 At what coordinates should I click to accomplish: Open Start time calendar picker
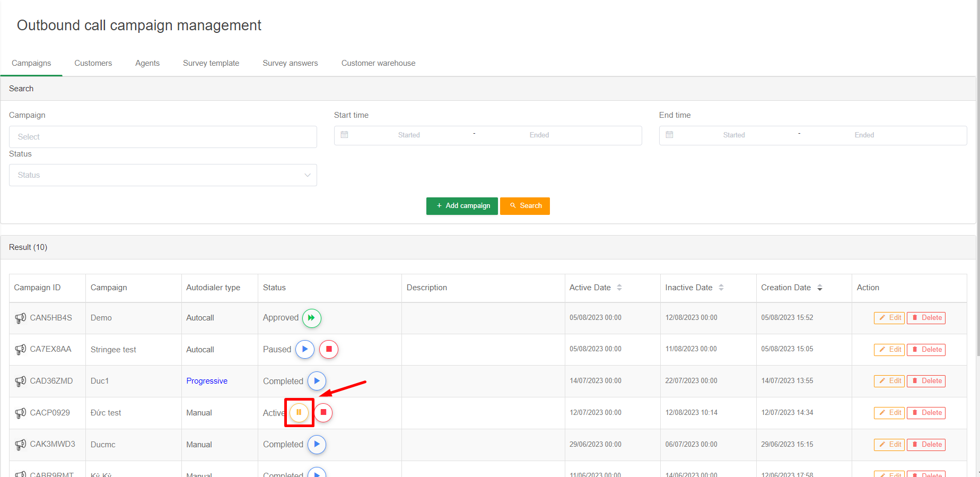(345, 135)
